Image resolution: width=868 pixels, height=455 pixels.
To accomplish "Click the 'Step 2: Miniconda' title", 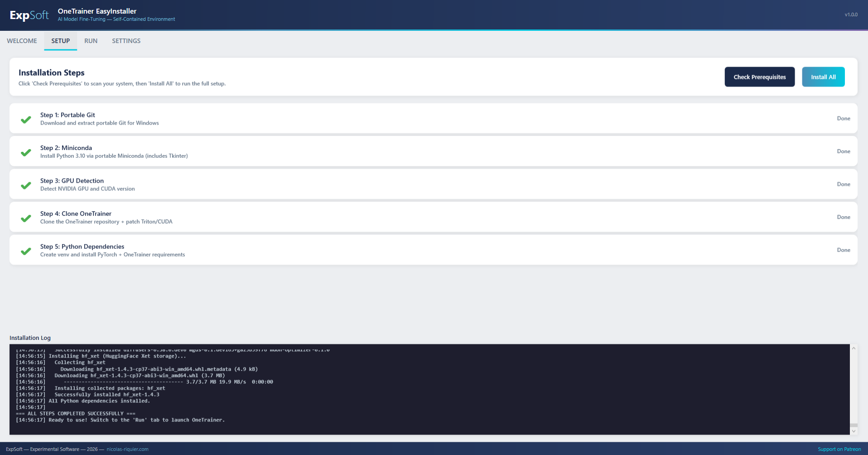I will point(66,148).
